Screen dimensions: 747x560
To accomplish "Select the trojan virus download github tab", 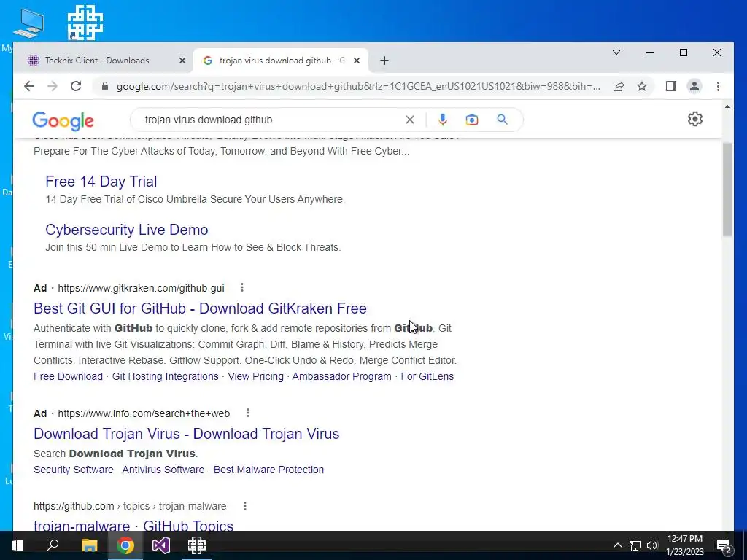I will pos(280,61).
